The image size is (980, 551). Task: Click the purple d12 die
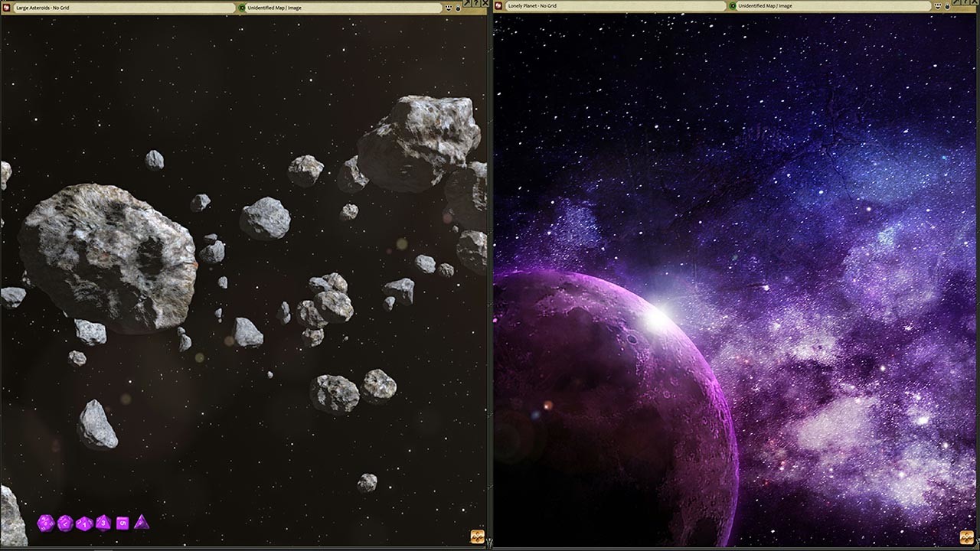pyautogui.click(x=65, y=523)
